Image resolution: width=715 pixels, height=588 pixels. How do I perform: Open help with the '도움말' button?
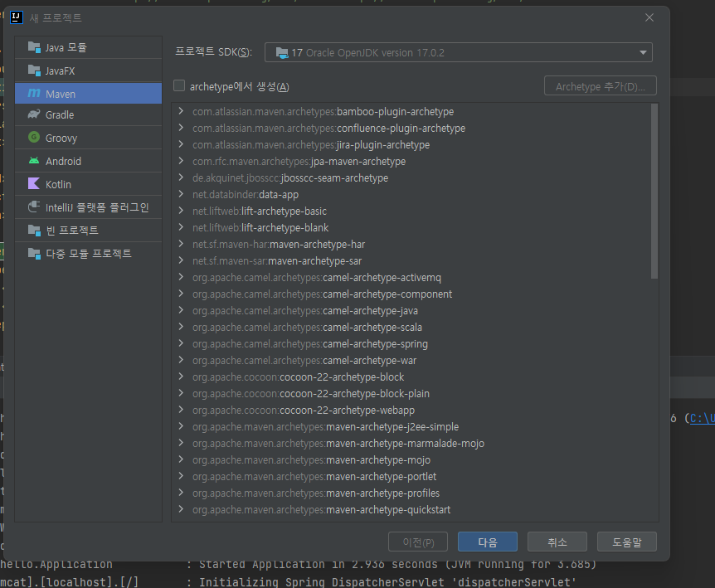[626, 542]
